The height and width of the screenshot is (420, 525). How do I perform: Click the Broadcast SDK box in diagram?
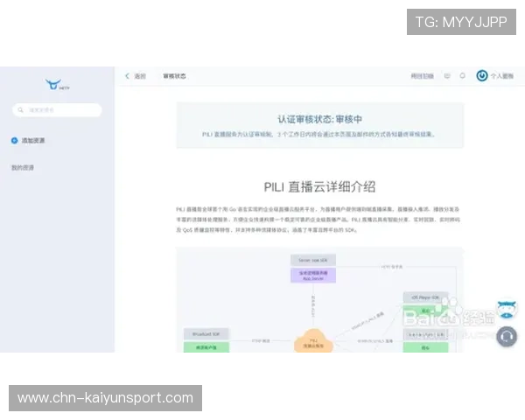[206, 334]
